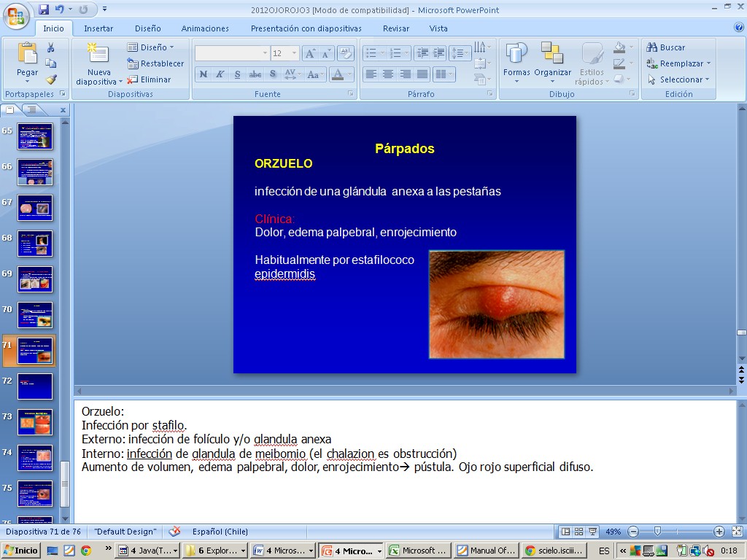Viewport: 747px width, 560px height.
Task: Switch to the Revisar tab
Action: (396, 28)
